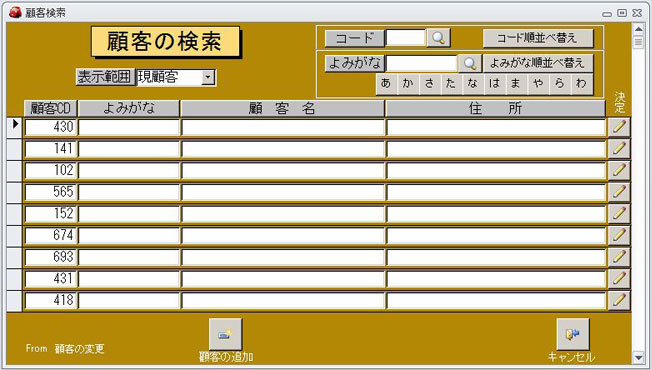The height and width of the screenshot is (370, 652).
Task: Click the コード label button
Action: (x=354, y=39)
